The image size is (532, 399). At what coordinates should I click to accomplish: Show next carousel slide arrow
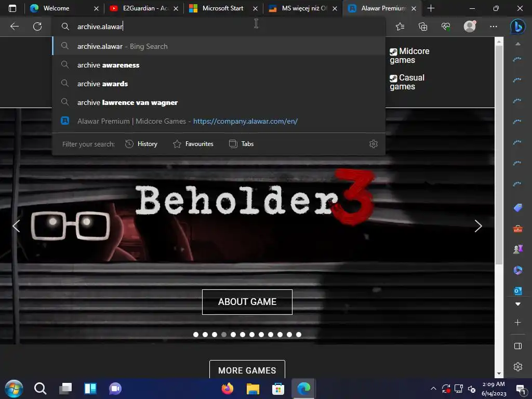[x=478, y=226]
